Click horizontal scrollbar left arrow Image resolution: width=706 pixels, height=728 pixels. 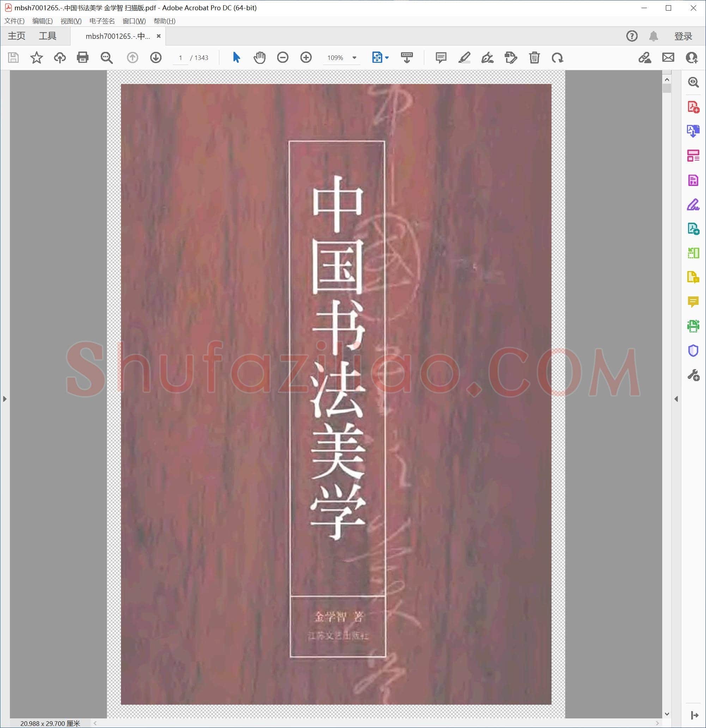coord(96,723)
